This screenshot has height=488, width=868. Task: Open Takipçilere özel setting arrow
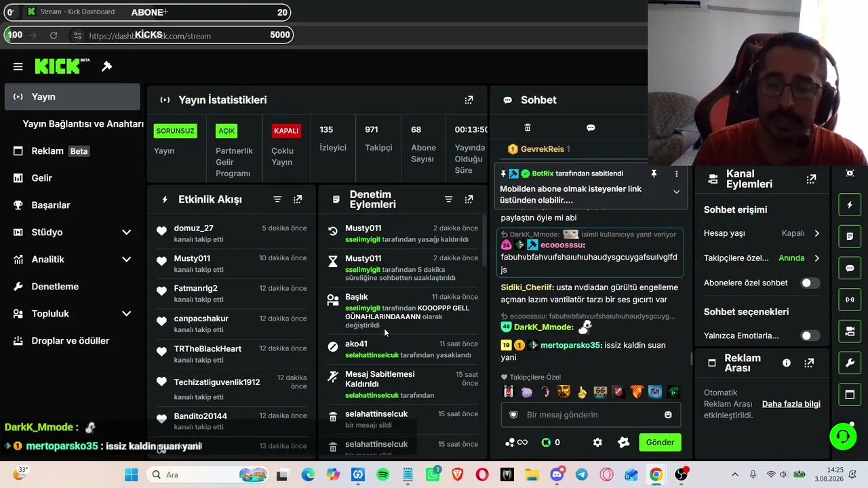coord(816,258)
